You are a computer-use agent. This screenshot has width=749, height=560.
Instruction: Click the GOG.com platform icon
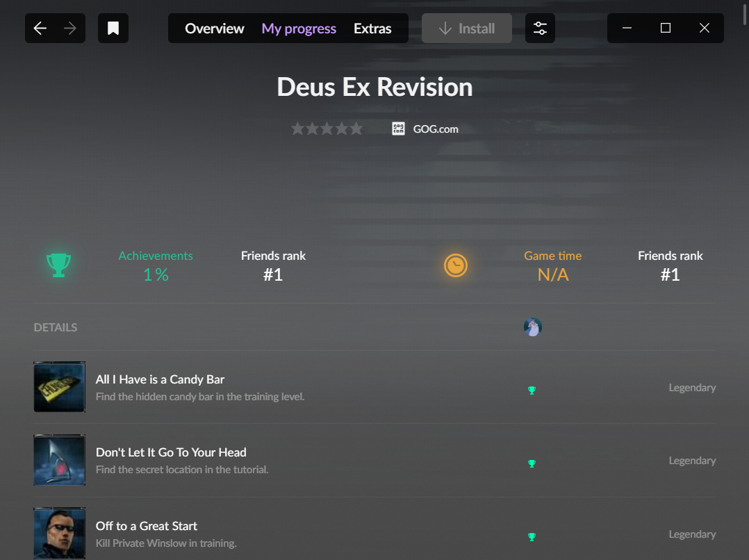coord(398,129)
